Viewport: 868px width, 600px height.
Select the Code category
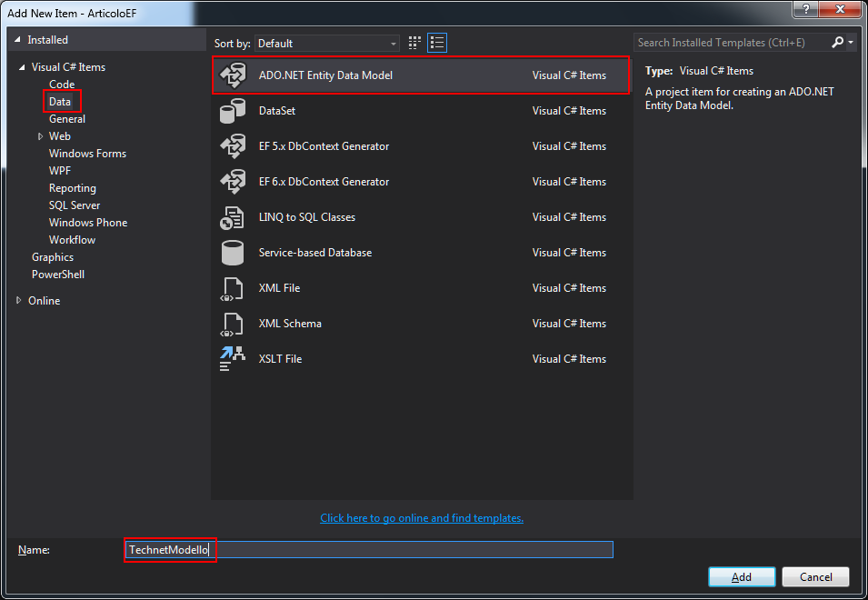click(x=62, y=85)
